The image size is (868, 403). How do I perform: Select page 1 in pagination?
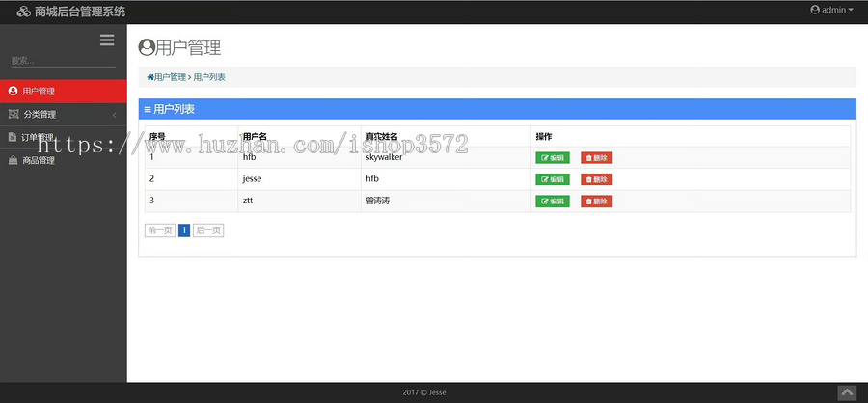click(x=184, y=230)
